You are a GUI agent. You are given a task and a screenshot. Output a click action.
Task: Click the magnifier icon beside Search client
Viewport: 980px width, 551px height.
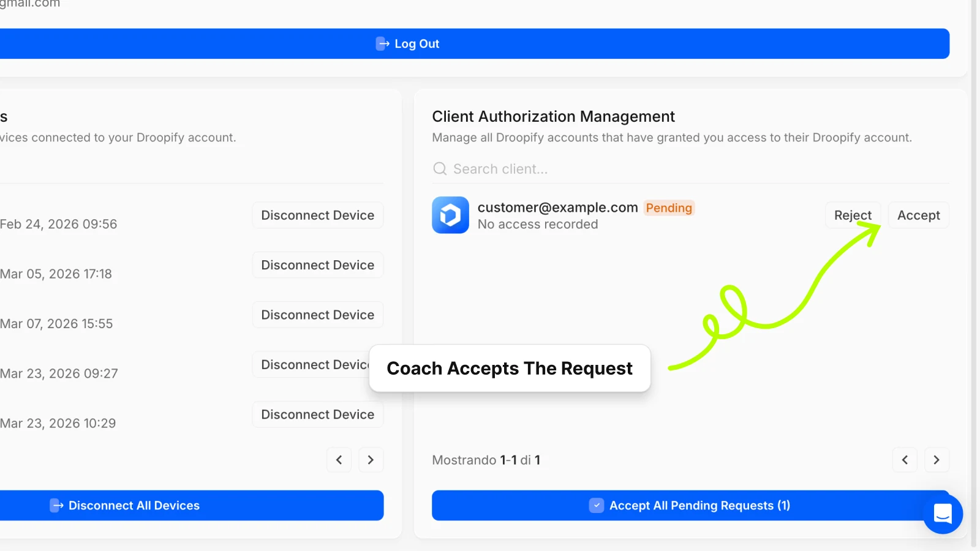point(440,169)
